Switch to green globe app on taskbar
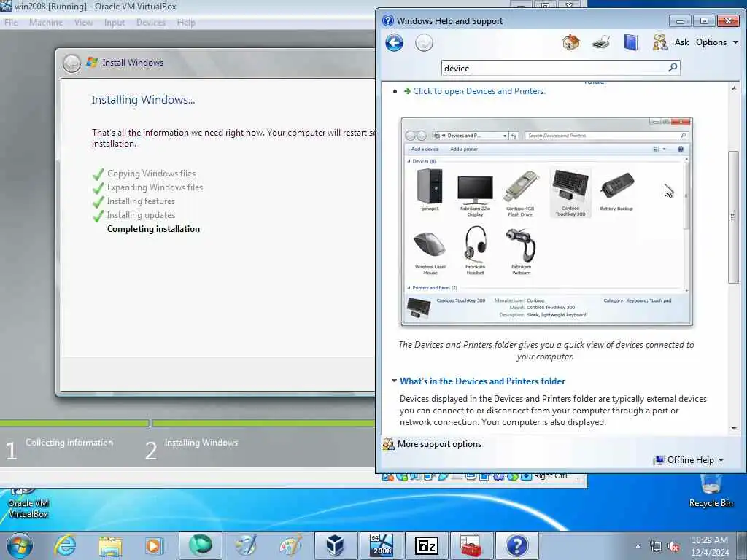This screenshot has height=560, width=747. click(x=201, y=545)
